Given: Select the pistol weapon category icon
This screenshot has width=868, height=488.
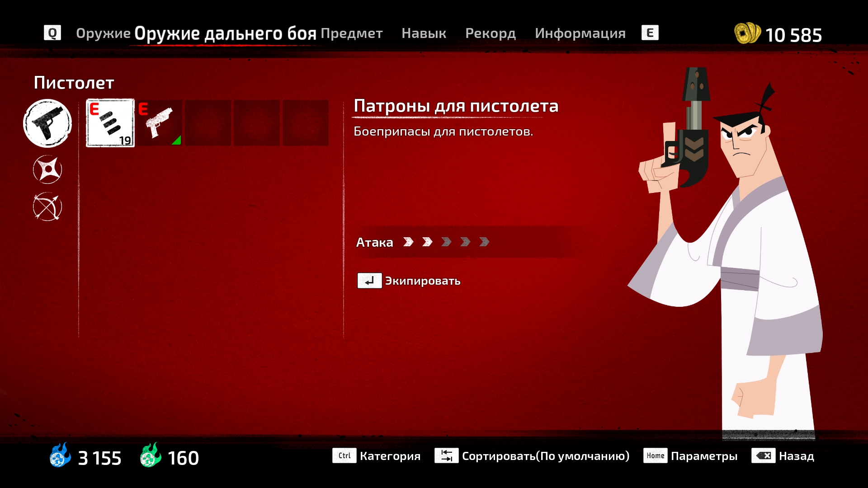Looking at the screenshot, I should [47, 123].
